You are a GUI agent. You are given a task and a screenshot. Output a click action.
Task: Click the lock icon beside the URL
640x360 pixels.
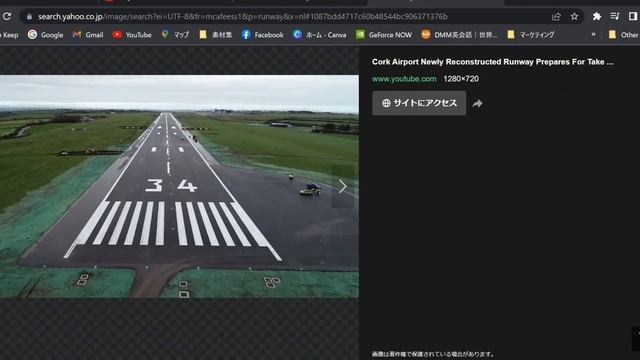click(29, 17)
